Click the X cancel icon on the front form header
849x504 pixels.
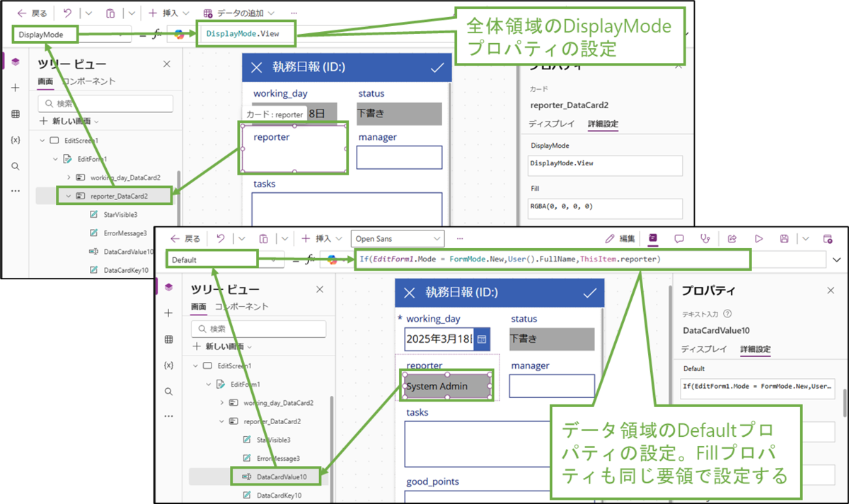tap(409, 293)
